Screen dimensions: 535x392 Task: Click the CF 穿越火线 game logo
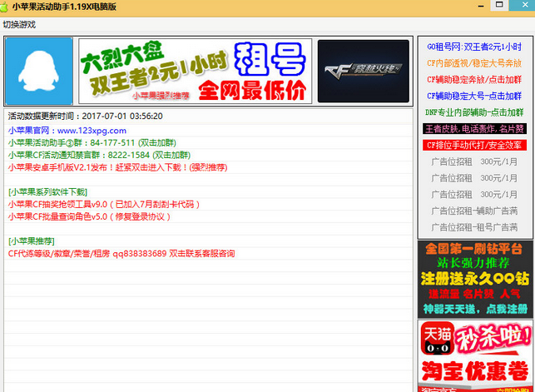[x=364, y=71]
